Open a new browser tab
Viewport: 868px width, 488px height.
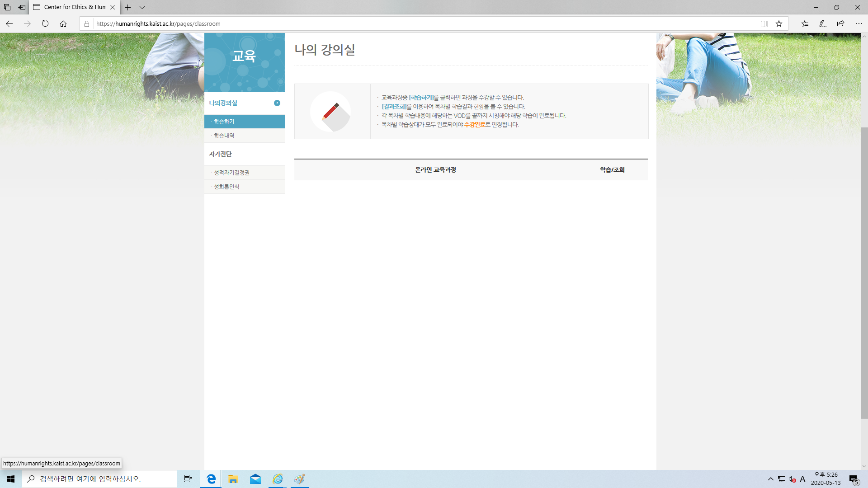point(128,7)
